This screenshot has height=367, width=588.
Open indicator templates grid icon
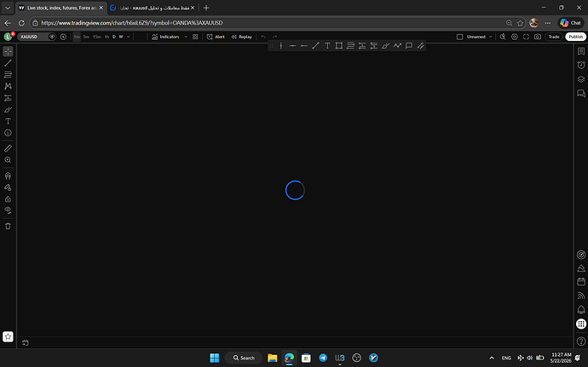pyautogui.click(x=195, y=37)
